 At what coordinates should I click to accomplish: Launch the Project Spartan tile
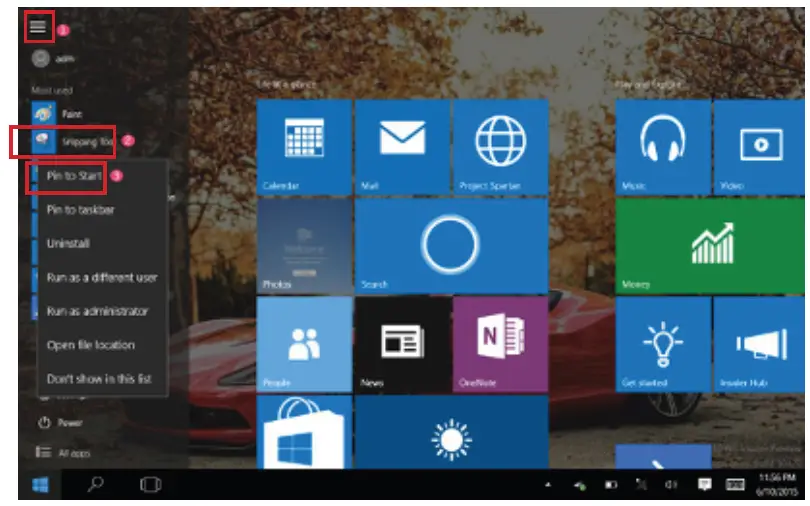click(x=500, y=147)
